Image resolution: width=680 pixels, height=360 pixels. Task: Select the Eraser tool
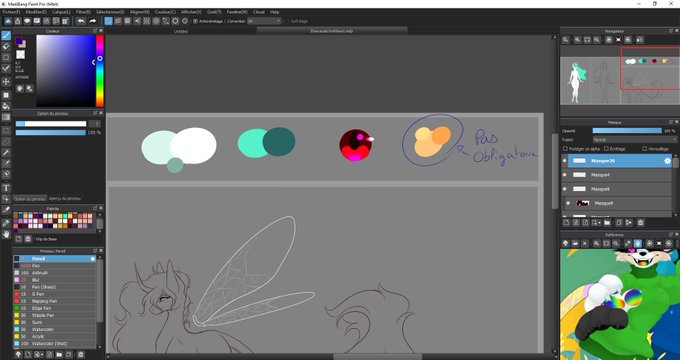click(6, 46)
